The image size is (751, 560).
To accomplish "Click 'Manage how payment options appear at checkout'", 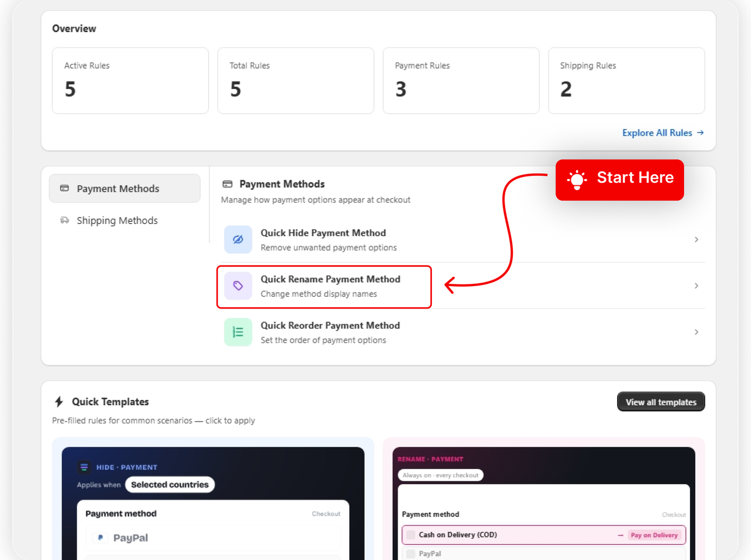I will 316,200.
